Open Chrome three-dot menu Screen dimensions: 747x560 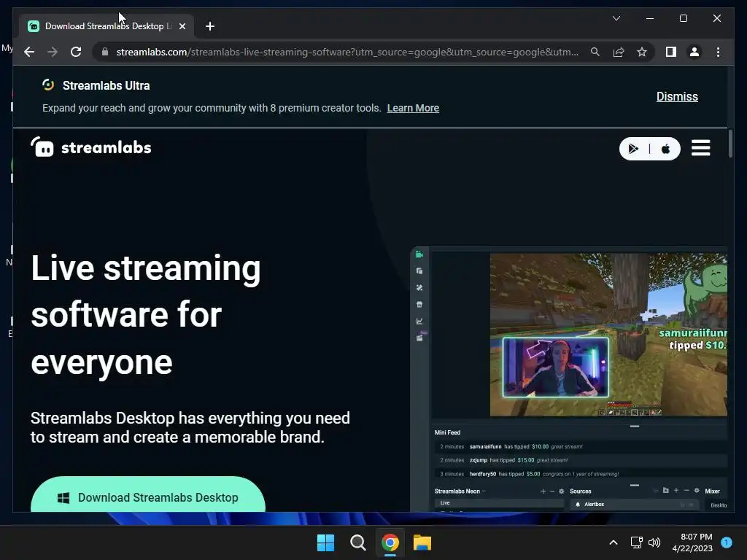coord(718,52)
